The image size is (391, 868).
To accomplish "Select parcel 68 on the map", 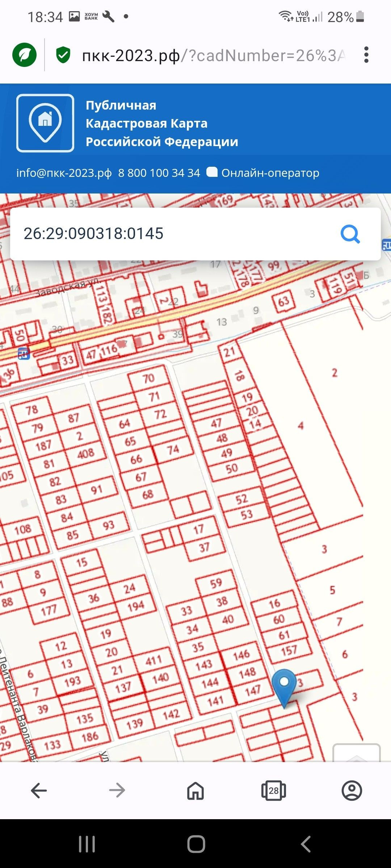I will tap(148, 494).
